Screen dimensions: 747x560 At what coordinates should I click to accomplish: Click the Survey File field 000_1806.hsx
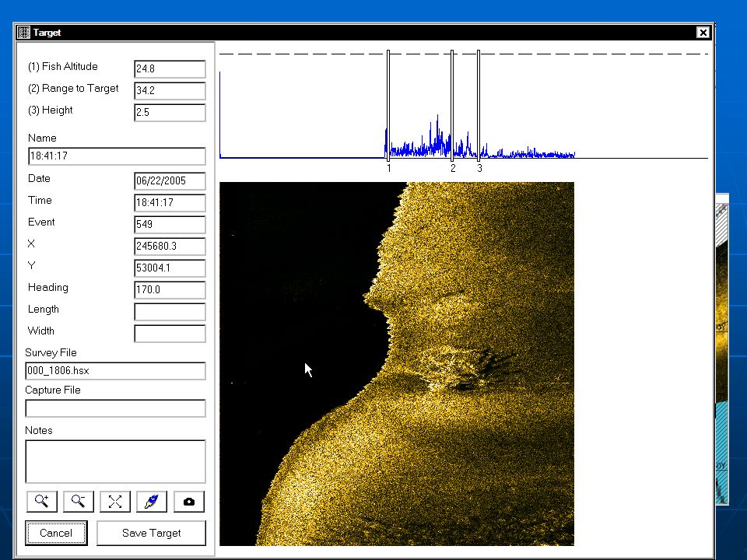tap(115, 371)
